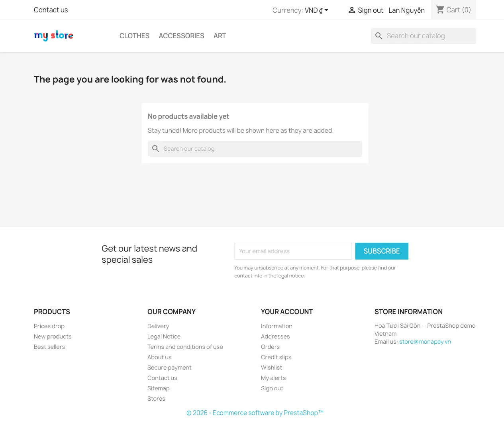Open the Lan Nguyễn account link
Screen dimensions: 504x423
[407, 10]
